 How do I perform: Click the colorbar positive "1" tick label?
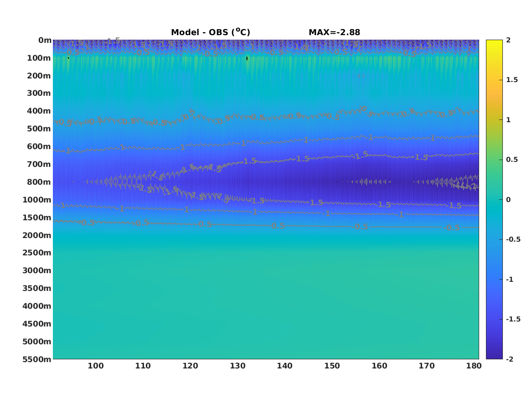click(508, 120)
